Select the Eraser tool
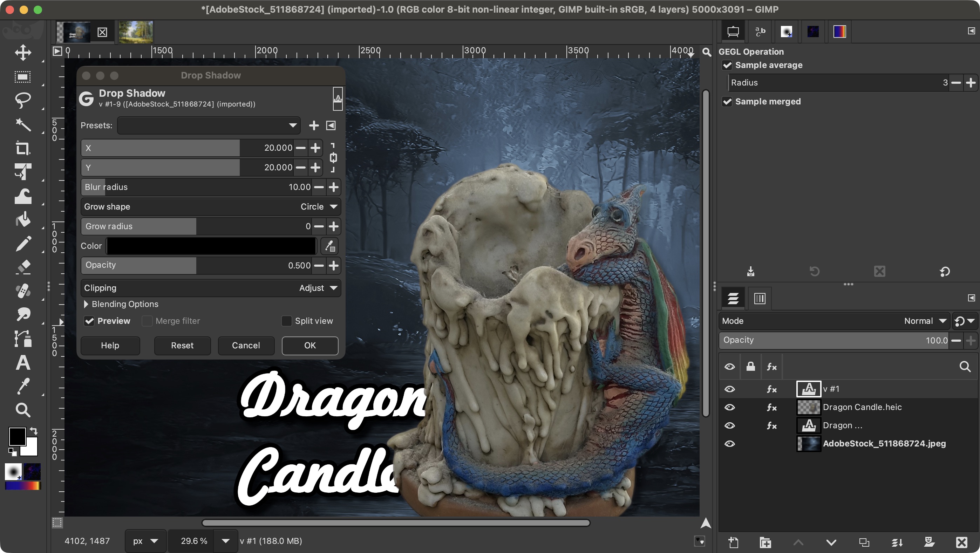The height and width of the screenshot is (553, 980). [23, 267]
